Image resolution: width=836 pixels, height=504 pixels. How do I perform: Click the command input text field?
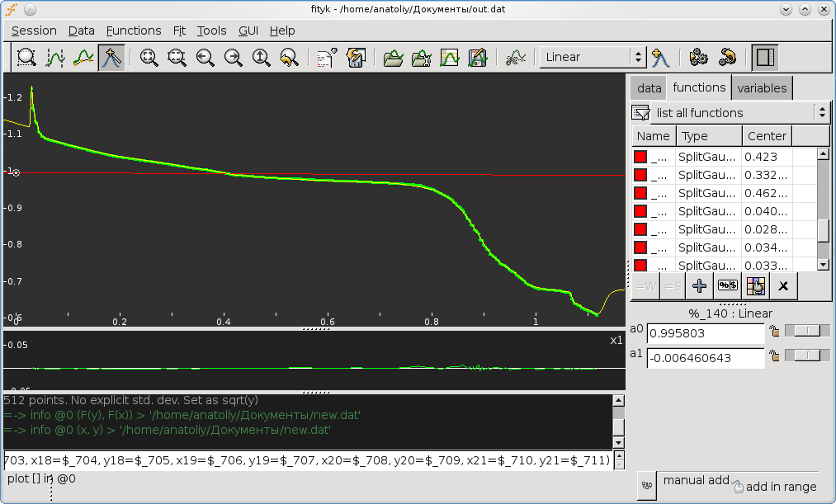pos(308,460)
